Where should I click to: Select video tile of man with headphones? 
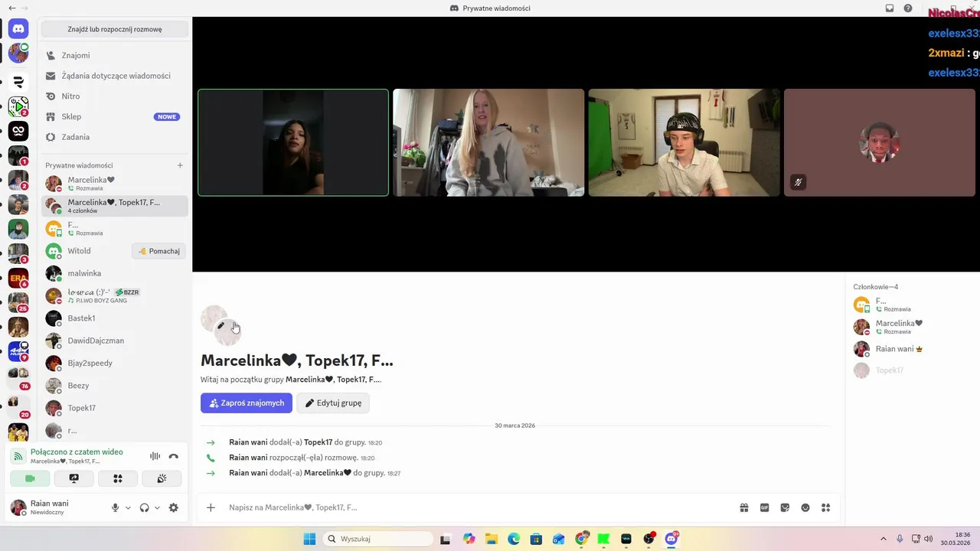pyautogui.click(x=684, y=142)
